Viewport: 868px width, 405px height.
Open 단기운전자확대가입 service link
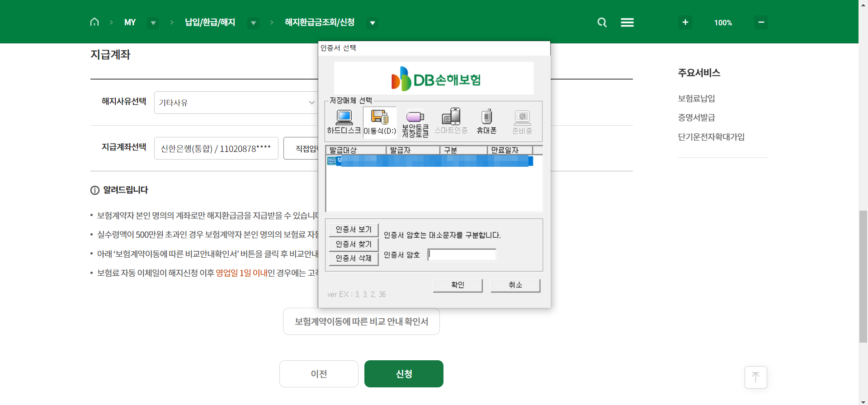point(711,137)
